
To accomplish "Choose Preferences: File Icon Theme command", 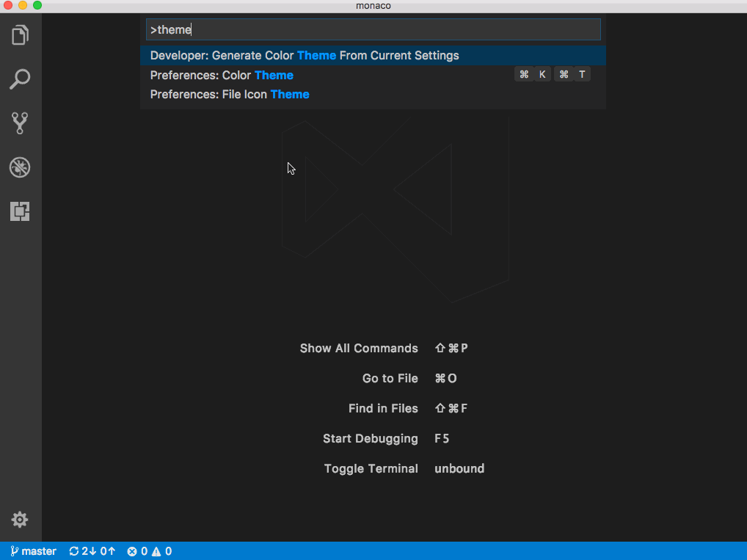I will 230,94.
